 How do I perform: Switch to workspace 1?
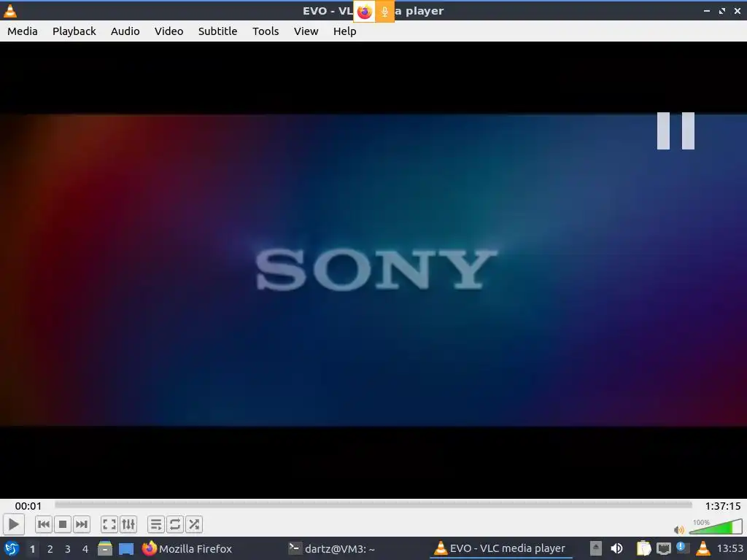coord(32,549)
